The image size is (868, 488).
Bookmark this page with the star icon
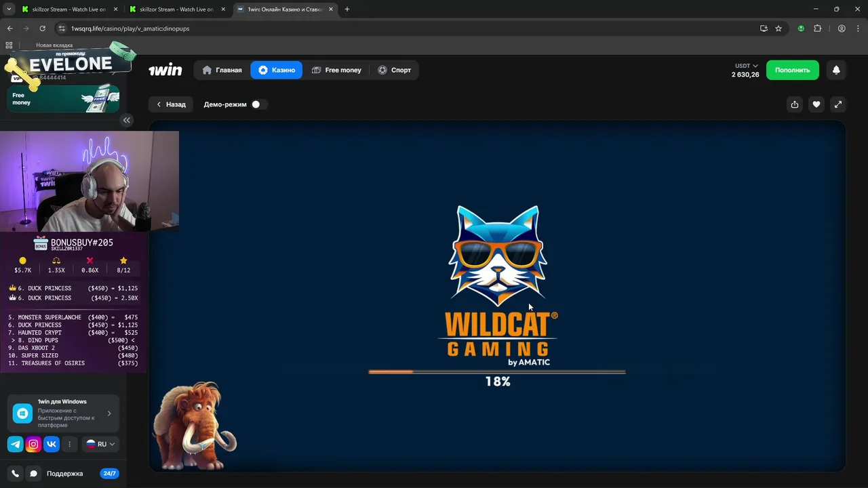coord(778,28)
